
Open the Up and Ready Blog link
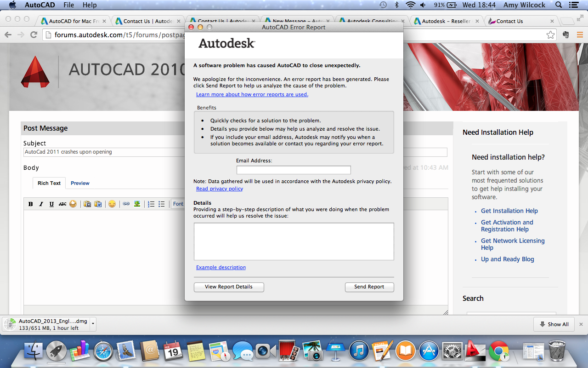508,259
